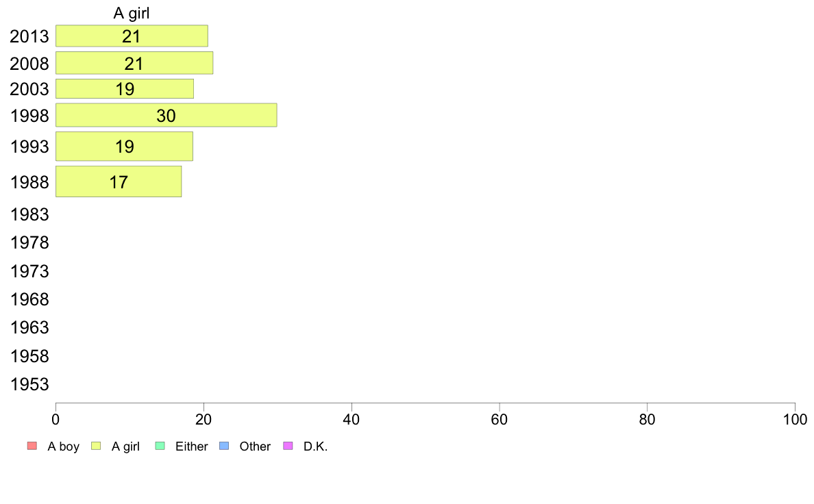This screenshot has height=504, width=814.
Task: Click the red A boy legend swatch
Action: click(32, 446)
